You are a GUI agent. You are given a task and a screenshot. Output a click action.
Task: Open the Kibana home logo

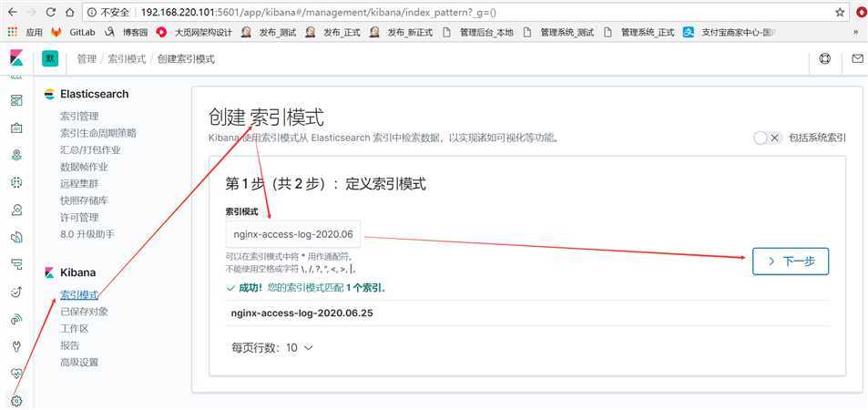point(16,58)
